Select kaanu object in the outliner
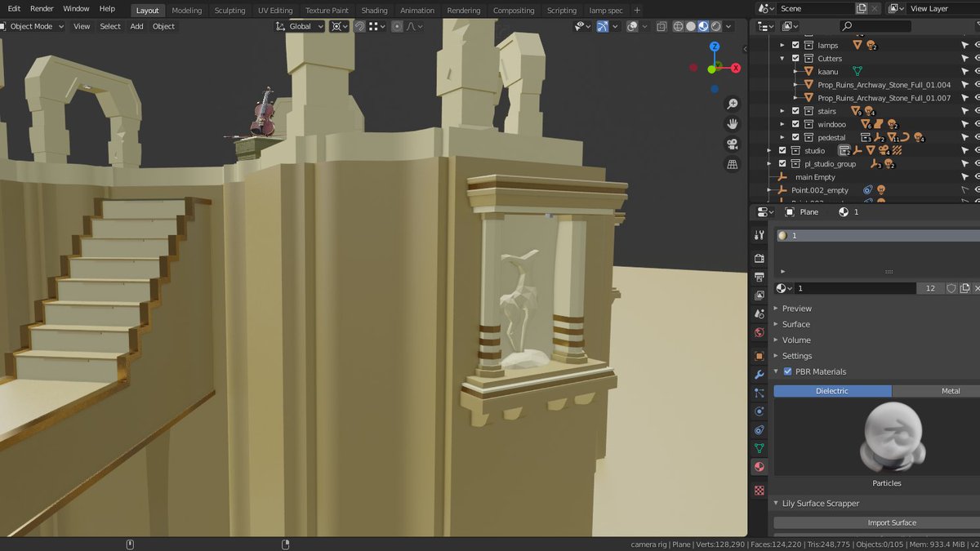 (828, 72)
